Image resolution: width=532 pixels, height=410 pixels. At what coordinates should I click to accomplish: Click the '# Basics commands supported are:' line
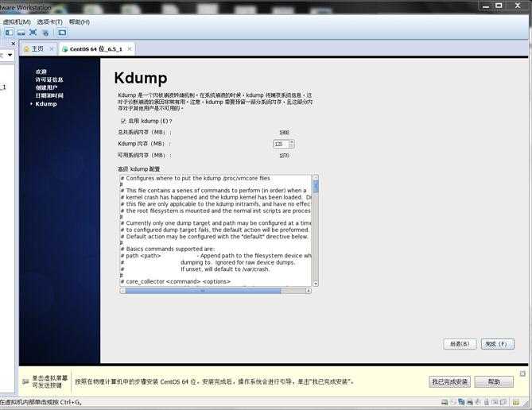[x=168, y=249]
